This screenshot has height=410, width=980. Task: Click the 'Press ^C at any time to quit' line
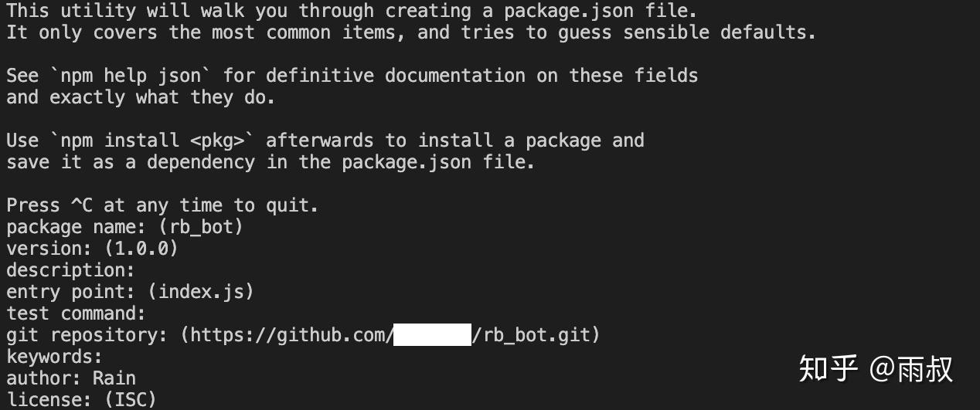[162, 205]
